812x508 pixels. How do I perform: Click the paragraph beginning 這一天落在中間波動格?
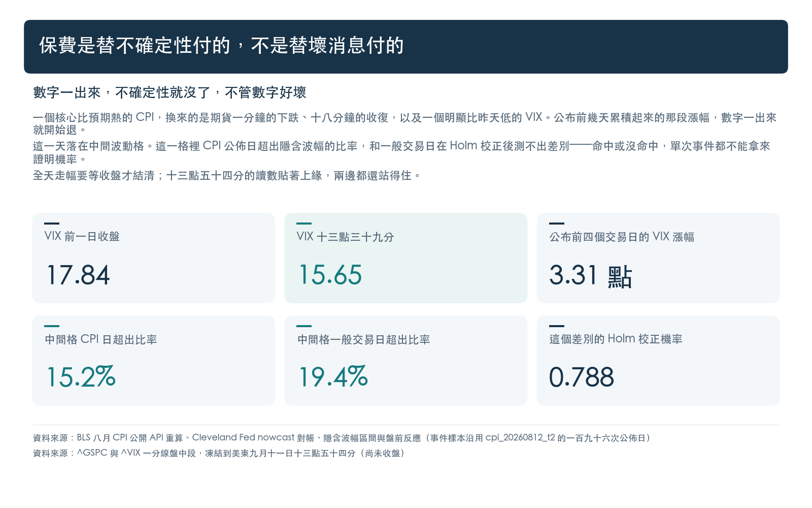pyautogui.click(x=401, y=152)
